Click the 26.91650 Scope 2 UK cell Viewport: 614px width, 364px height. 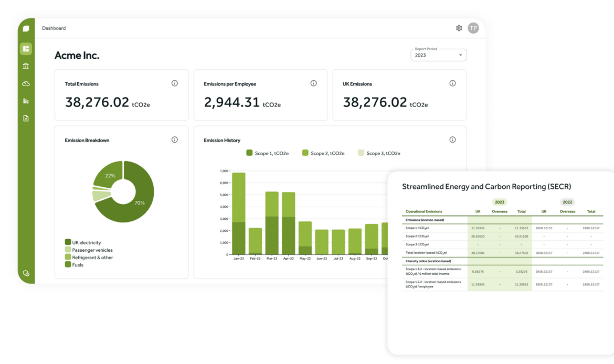click(x=478, y=237)
